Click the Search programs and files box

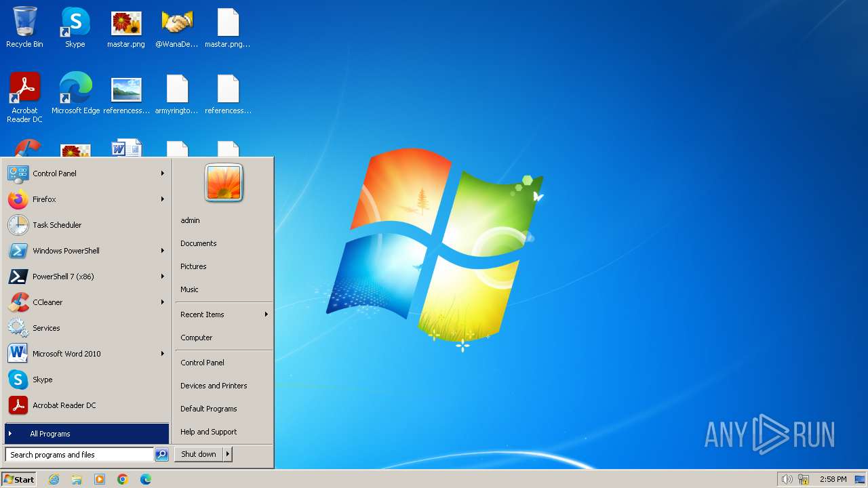point(79,455)
